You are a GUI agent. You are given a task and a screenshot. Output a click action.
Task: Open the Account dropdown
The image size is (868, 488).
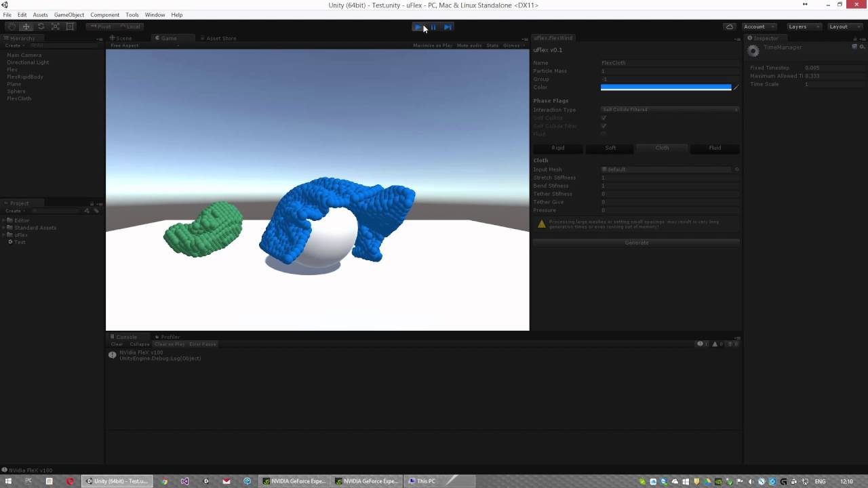pos(759,26)
